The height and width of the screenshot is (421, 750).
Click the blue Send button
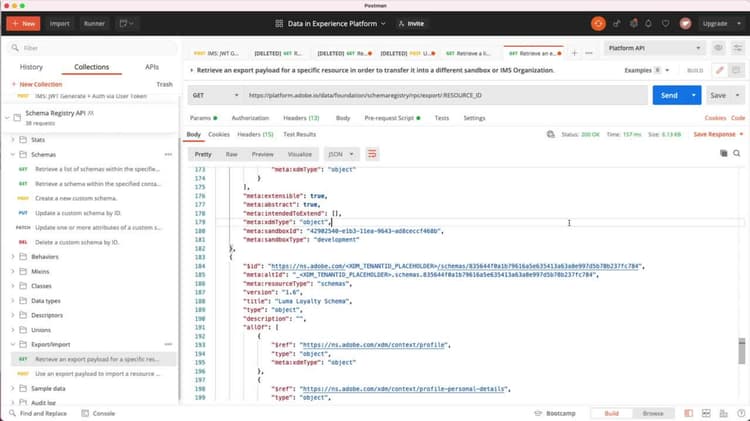(669, 95)
